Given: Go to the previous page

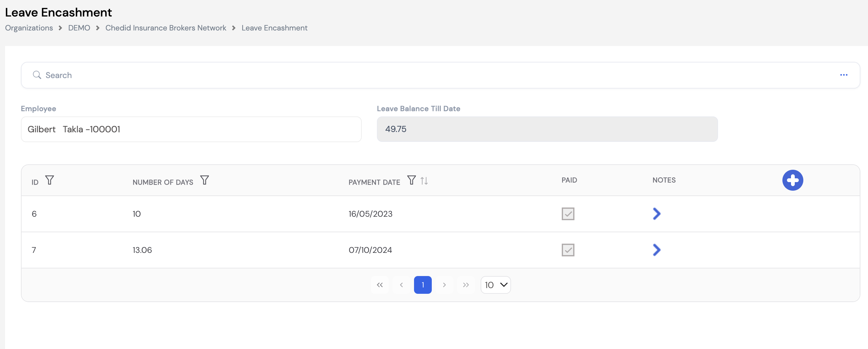Looking at the screenshot, I should pyautogui.click(x=401, y=285).
